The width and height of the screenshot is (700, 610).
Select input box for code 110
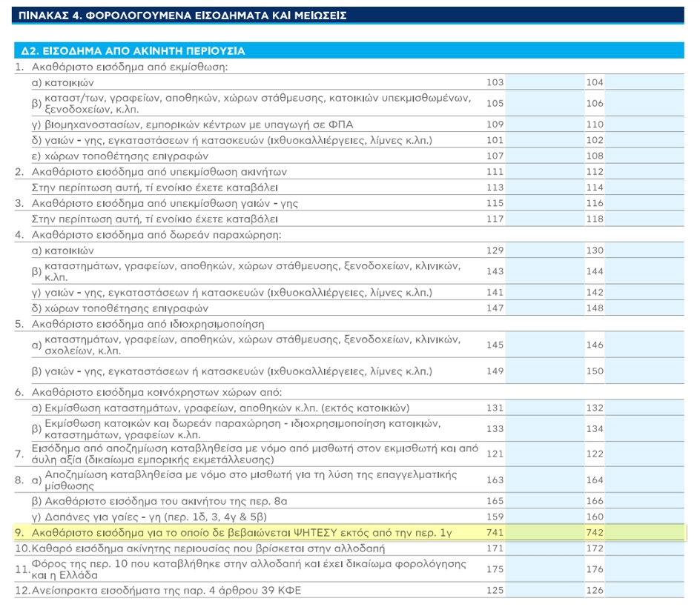(x=644, y=124)
